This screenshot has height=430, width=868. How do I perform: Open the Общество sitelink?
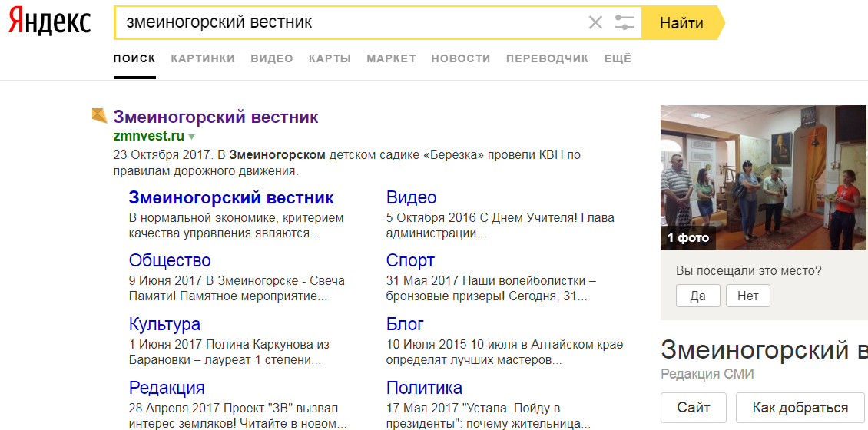[170, 260]
